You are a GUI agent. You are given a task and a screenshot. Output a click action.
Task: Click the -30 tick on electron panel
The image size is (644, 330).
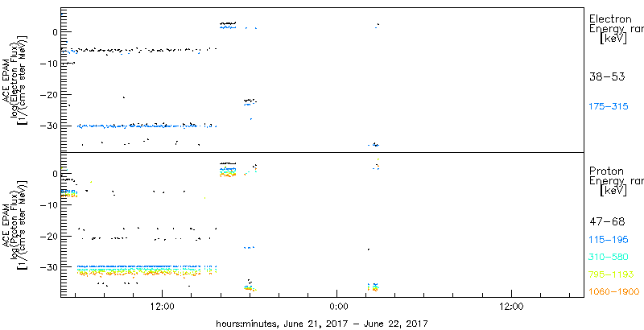(47, 126)
